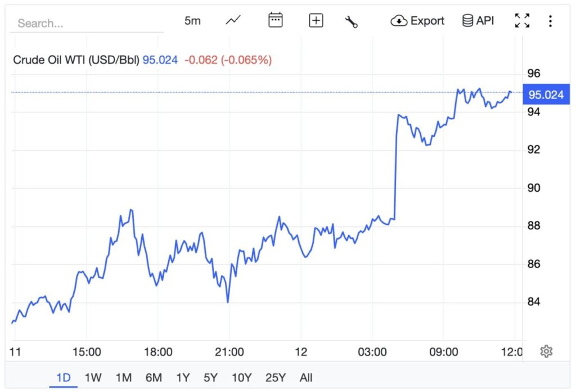Click the plus compare/add indicator icon

point(316,21)
